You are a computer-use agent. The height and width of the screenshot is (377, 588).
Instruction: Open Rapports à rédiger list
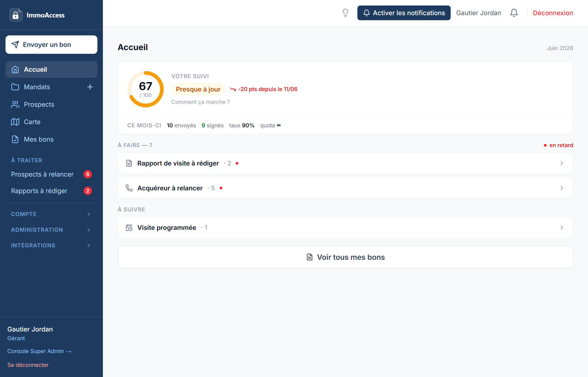51,191
